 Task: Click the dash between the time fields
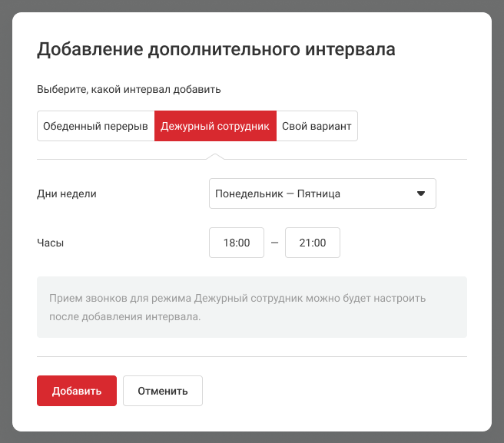coord(274,243)
